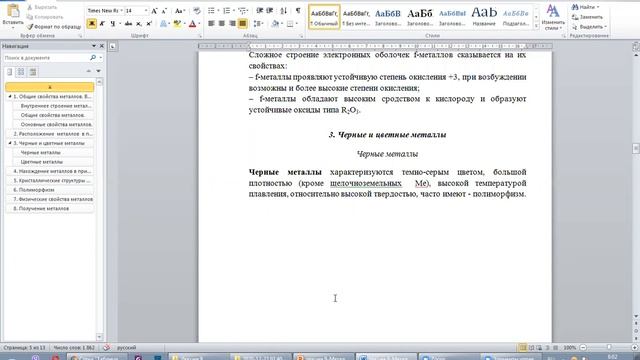Sort text with the A-Z sort icon
640x360 pixels.
tap(284, 11)
